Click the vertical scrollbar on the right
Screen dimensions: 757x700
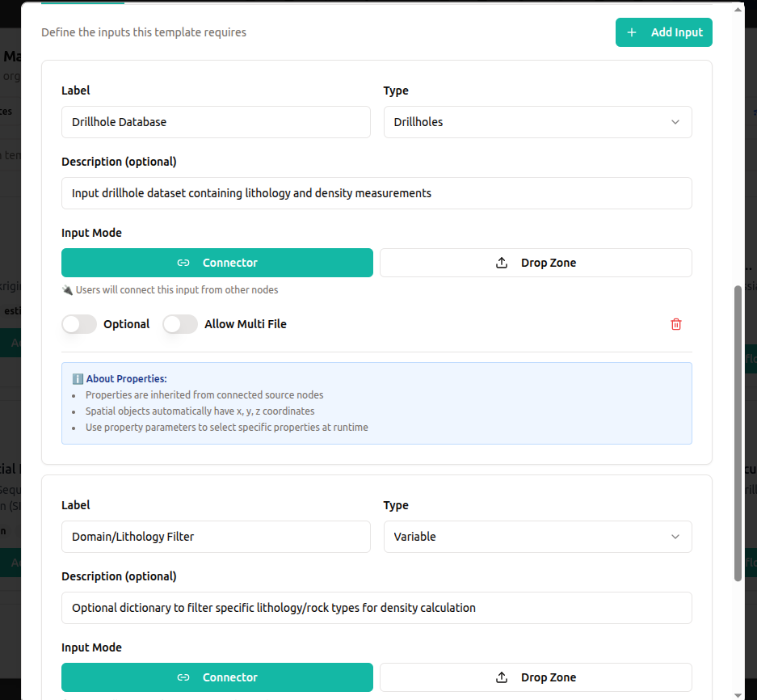point(738,428)
